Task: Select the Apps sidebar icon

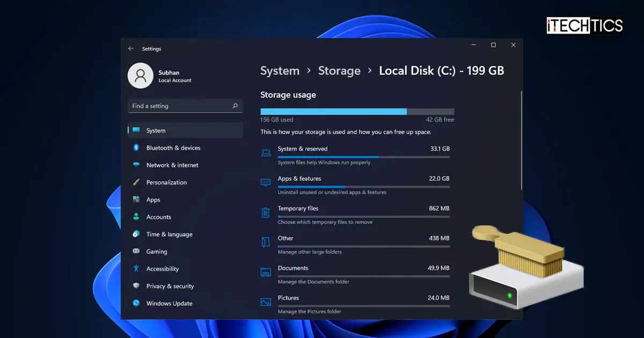Action: click(136, 200)
